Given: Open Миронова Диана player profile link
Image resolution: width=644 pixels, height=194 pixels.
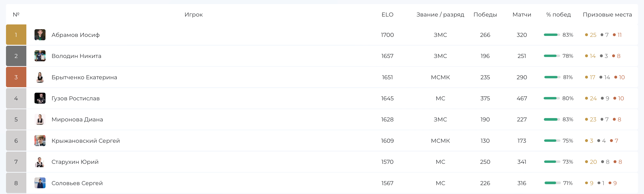Looking at the screenshot, I should (77, 120).
